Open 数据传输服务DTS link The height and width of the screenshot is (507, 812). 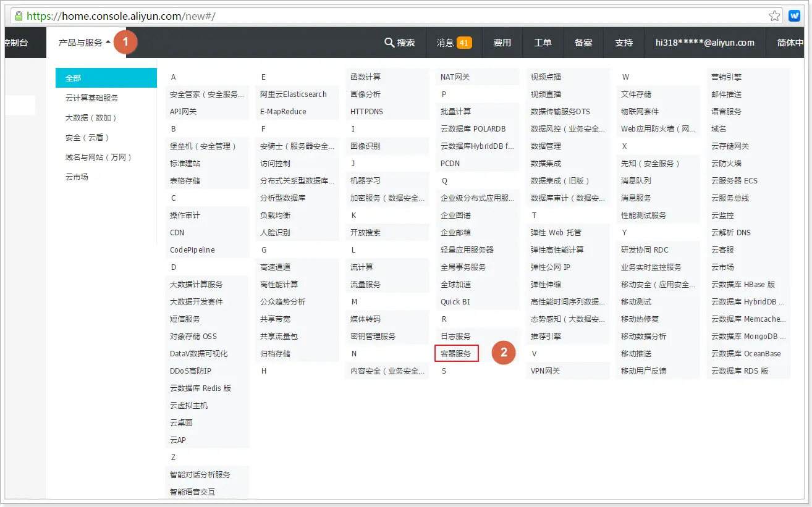click(x=560, y=112)
